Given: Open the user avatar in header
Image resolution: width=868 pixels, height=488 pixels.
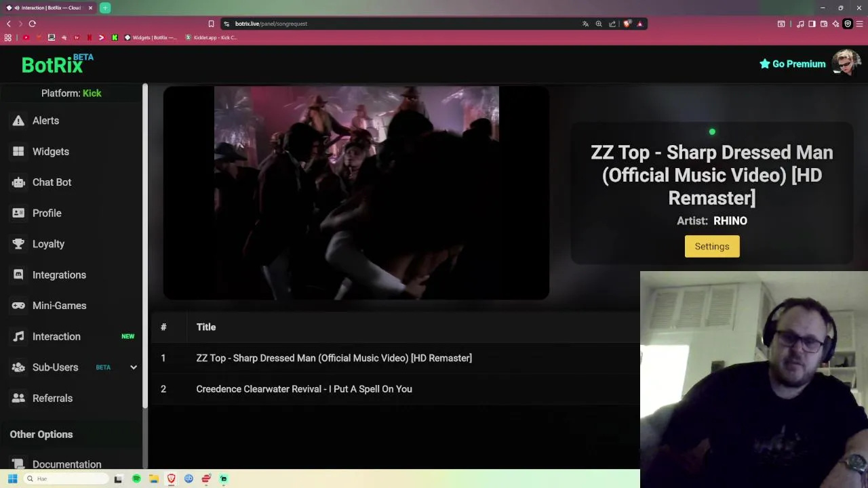Looking at the screenshot, I should pos(846,64).
